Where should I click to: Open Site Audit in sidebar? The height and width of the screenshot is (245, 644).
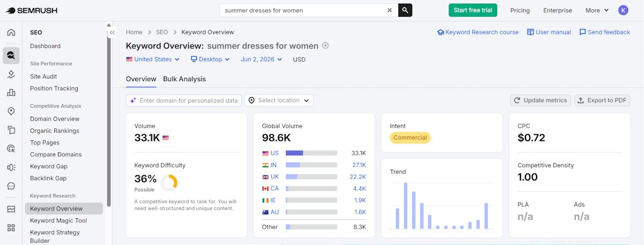[x=43, y=77]
